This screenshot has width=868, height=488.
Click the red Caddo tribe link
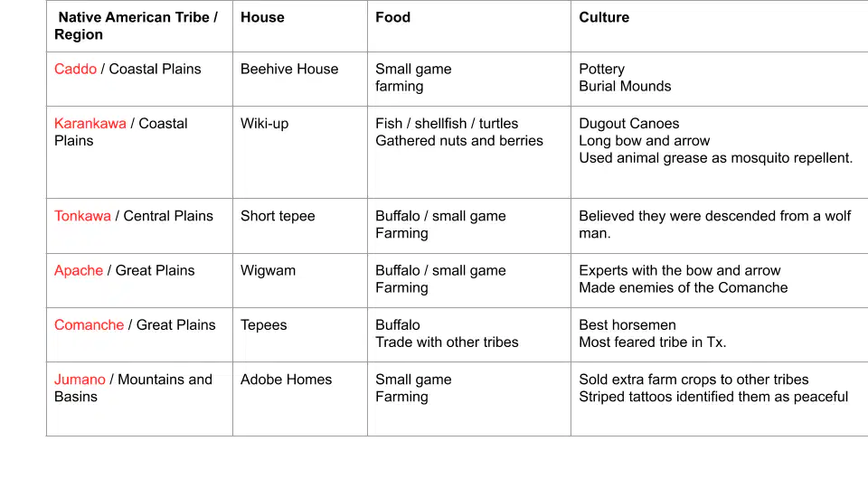pyautogui.click(x=75, y=70)
